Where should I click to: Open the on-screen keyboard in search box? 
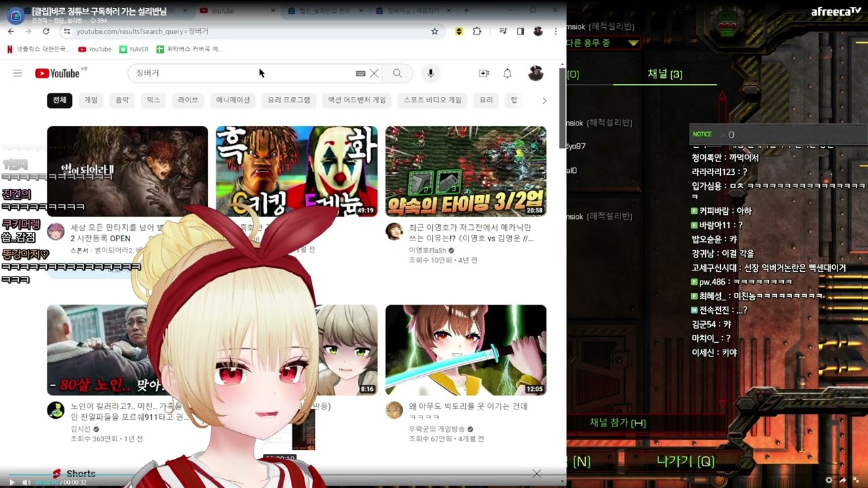tap(361, 73)
